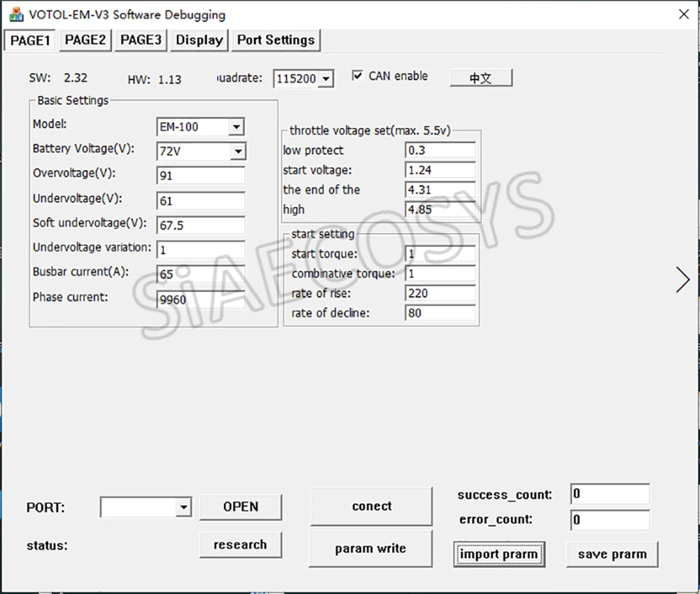Click the Undervoltage variation input field

coord(201,250)
